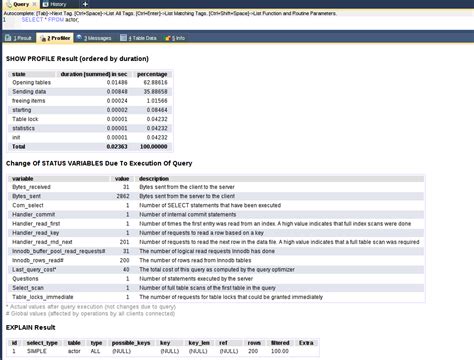Select the 2 Profiler tab
The height and width of the screenshot is (360, 474).
click(55, 38)
